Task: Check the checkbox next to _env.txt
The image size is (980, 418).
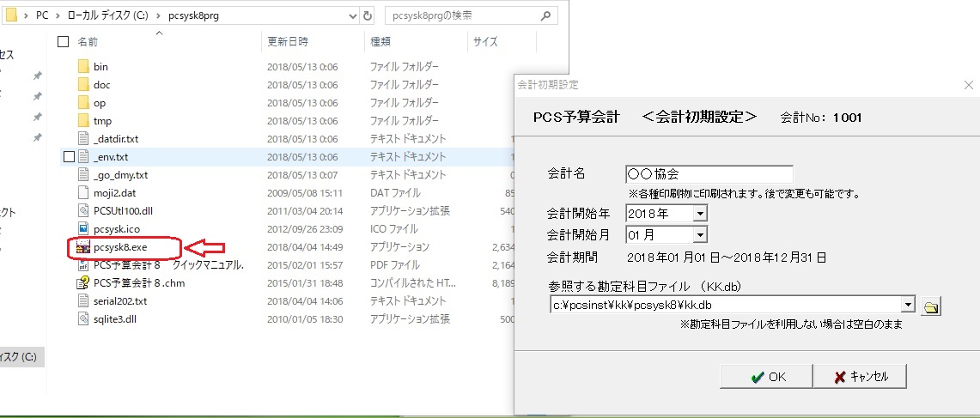Action: pos(69,157)
